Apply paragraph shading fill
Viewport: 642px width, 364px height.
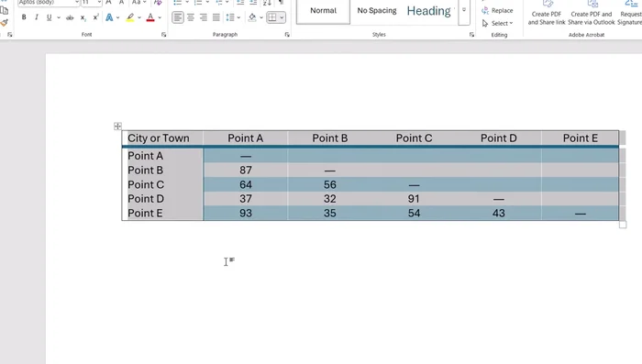(252, 17)
